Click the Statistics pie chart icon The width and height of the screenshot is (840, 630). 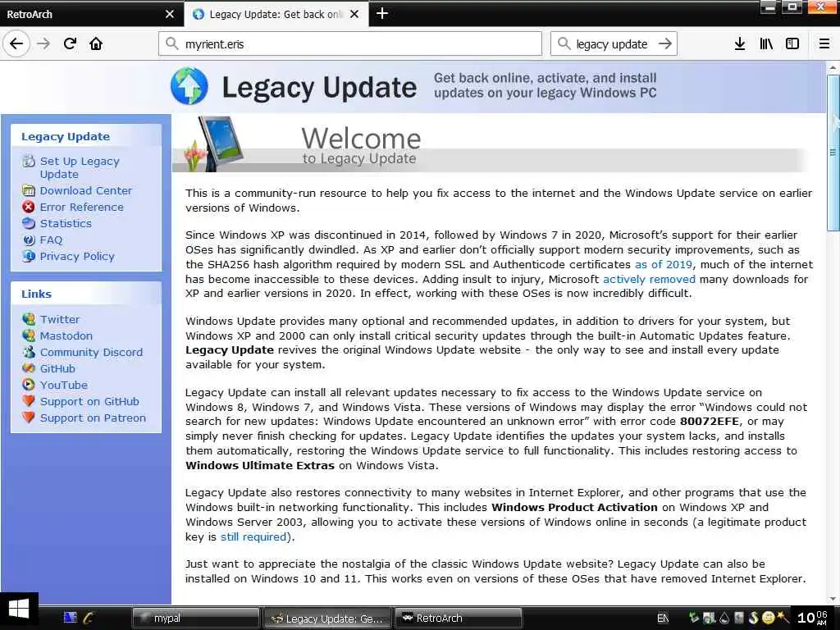point(29,223)
